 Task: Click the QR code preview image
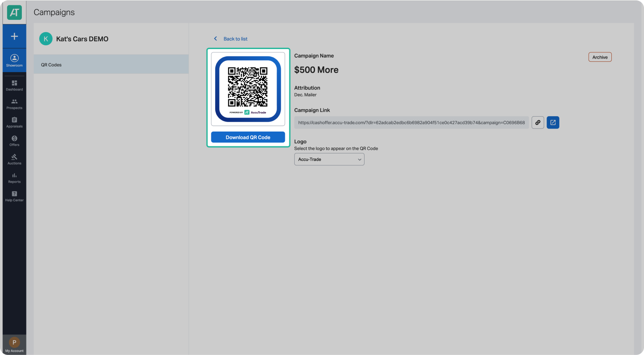(248, 89)
